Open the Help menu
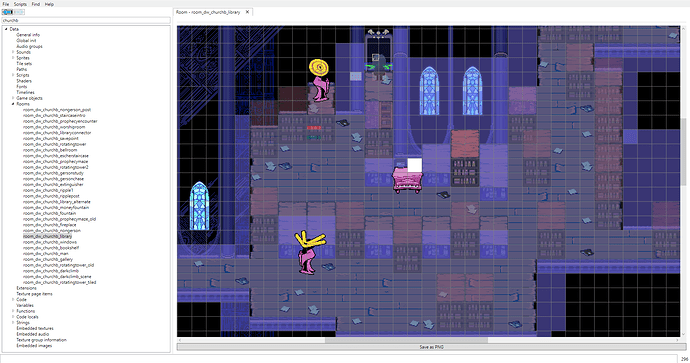This screenshot has width=690, height=363. 49,4
